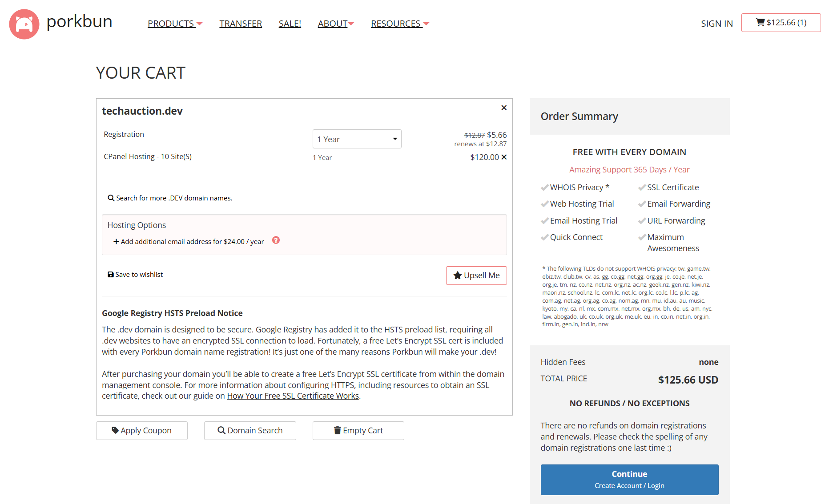Click the URL Forwarding feature text
Viewport: 821px width, 504px height.
coord(676,220)
